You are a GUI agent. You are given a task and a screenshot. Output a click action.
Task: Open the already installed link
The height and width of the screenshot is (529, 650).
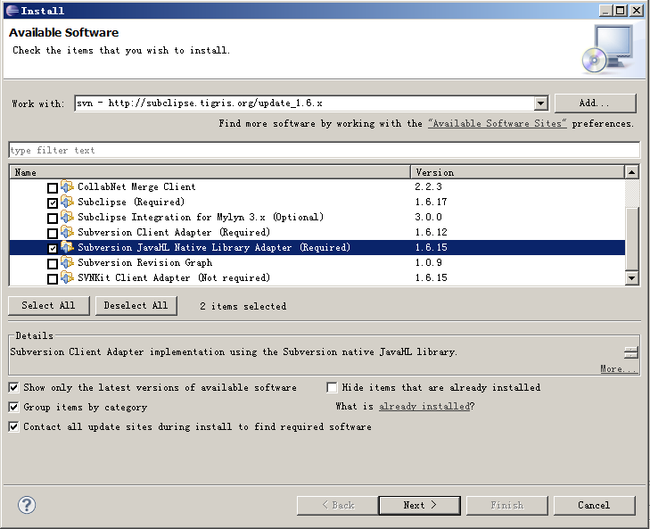click(424, 406)
